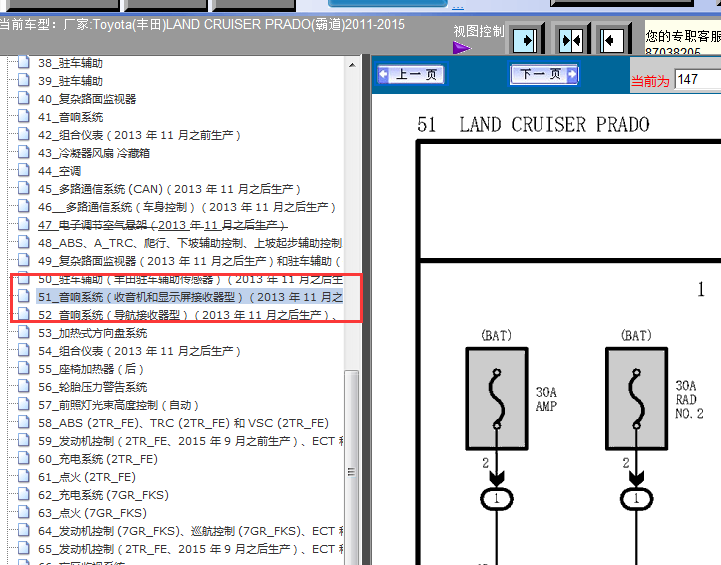The height and width of the screenshot is (565, 721).
Task: Click the purple arrow beside 视图控制
Action: [462, 47]
